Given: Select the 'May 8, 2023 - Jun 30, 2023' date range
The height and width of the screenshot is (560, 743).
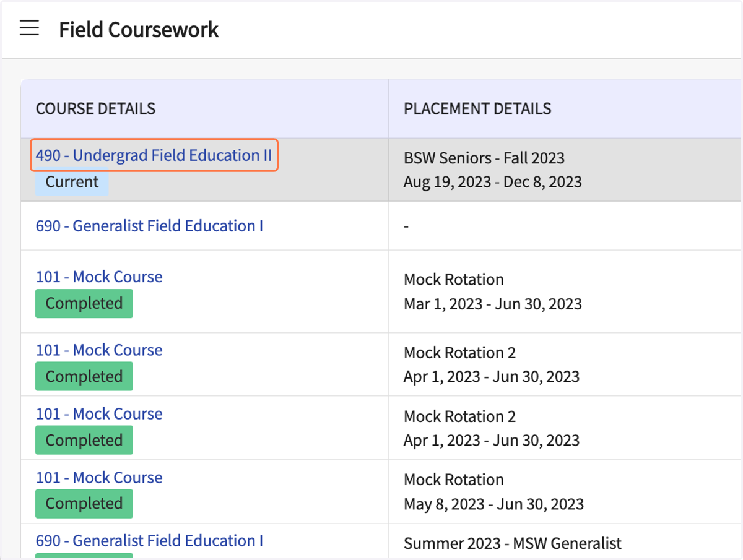Looking at the screenshot, I should tap(493, 504).
